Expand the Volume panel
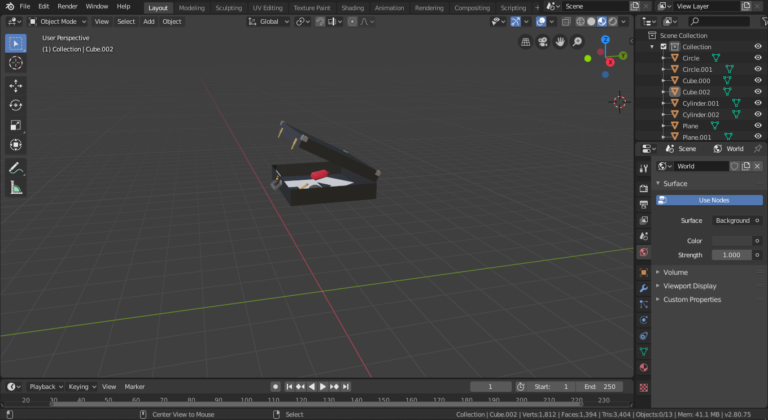The height and width of the screenshot is (420, 768). click(x=675, y=272)
